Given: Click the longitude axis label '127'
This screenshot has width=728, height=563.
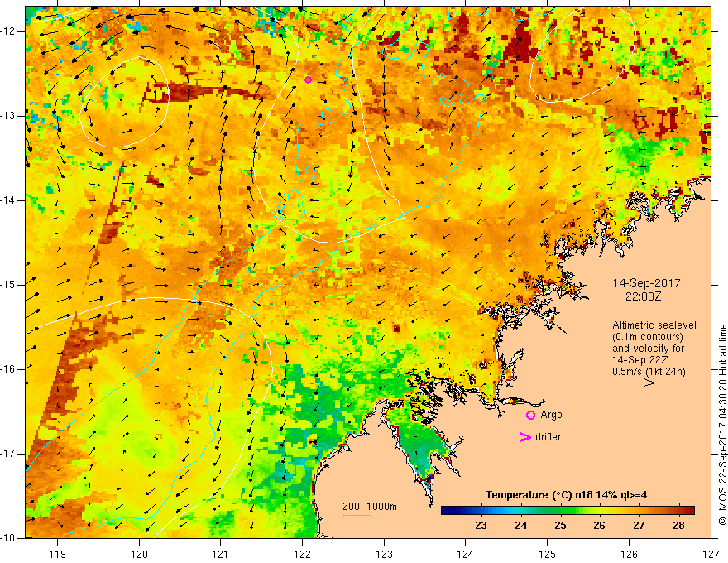Looking at the screenshot, I should (x=711, y=554).
